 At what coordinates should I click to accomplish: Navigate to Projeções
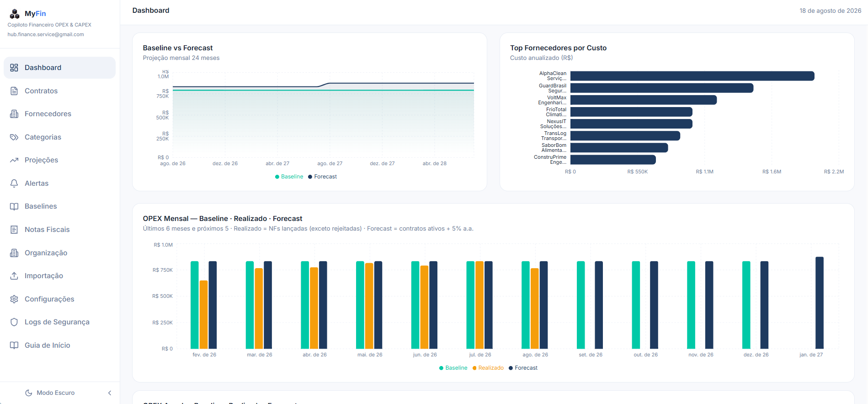coord(59,160)
